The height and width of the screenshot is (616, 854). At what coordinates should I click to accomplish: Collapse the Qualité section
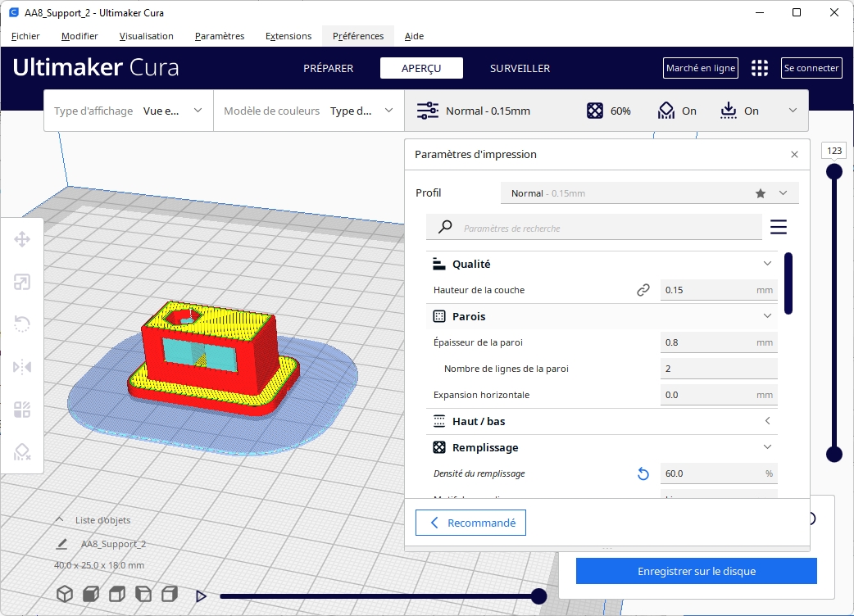pyautogui.click(x=767, y=264)
